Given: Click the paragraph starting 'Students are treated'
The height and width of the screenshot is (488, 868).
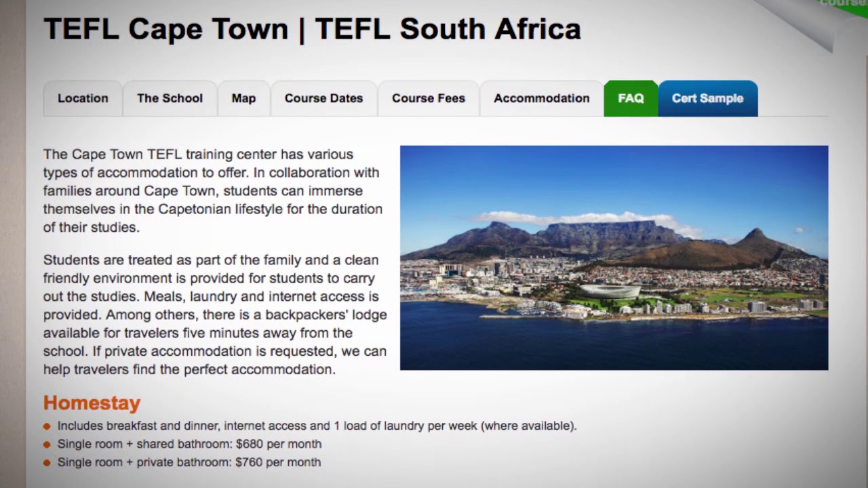Looking at the screenshot, I should [x=215, y=314].
